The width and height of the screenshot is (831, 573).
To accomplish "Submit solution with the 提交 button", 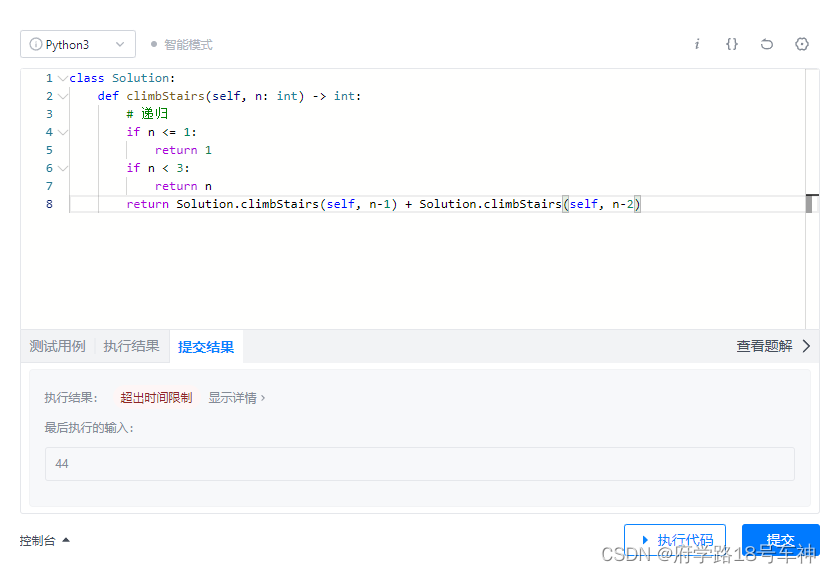I will [x=780, y=540].
